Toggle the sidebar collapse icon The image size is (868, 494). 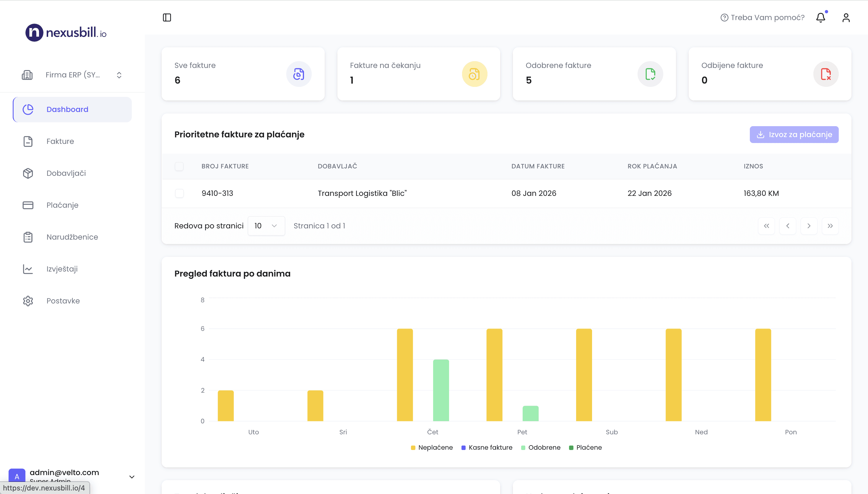(167, 17)
